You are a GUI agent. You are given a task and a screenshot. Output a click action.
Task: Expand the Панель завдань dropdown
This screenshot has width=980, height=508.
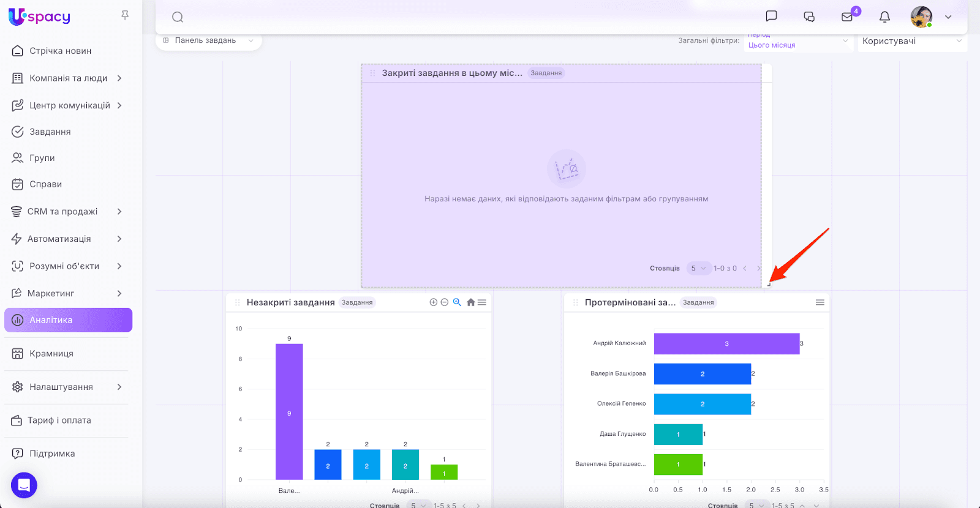[x=208, y=40]
